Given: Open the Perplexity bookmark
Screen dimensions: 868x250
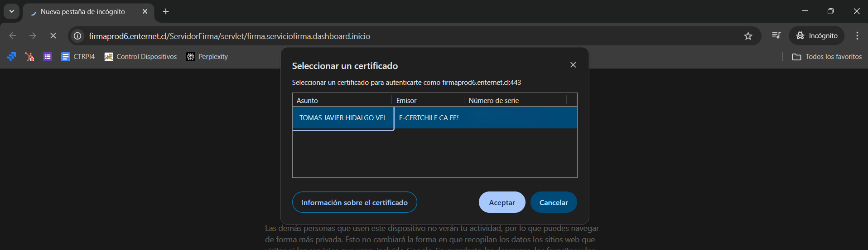Looking at the screenshot, I should [207, 57].
